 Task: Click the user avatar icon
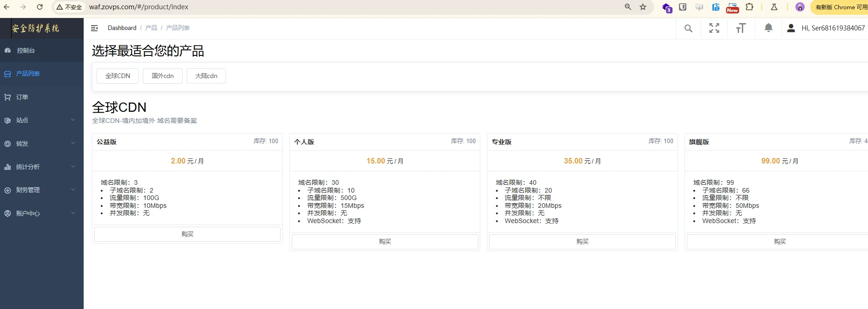coord(791,28)
